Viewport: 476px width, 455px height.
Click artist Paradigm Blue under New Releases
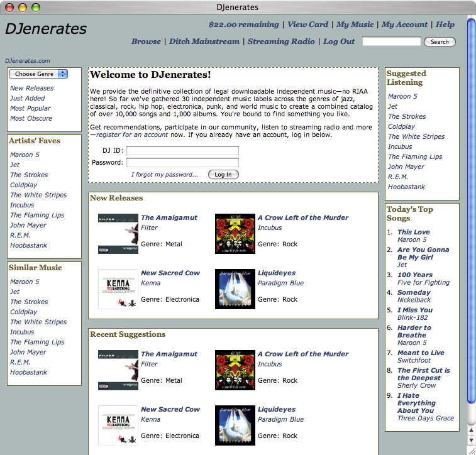281,283
